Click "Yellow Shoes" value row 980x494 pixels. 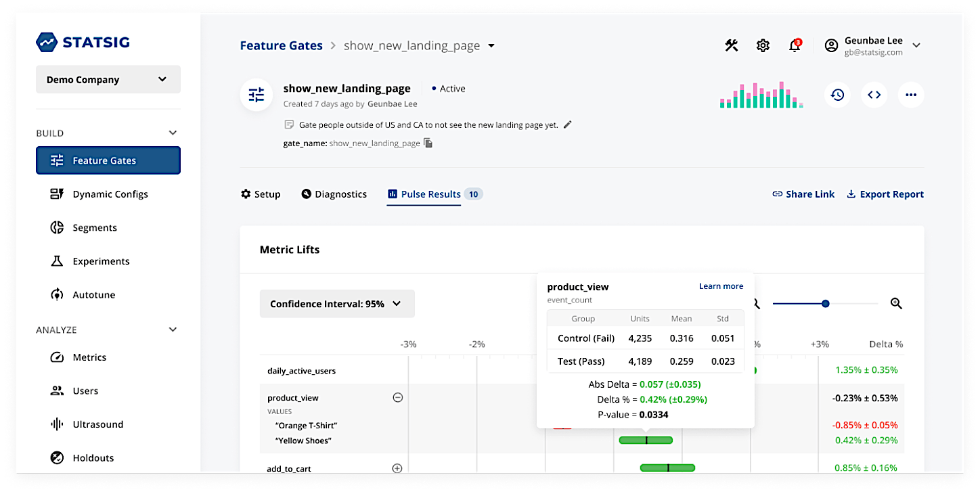[x=303, y=441]
